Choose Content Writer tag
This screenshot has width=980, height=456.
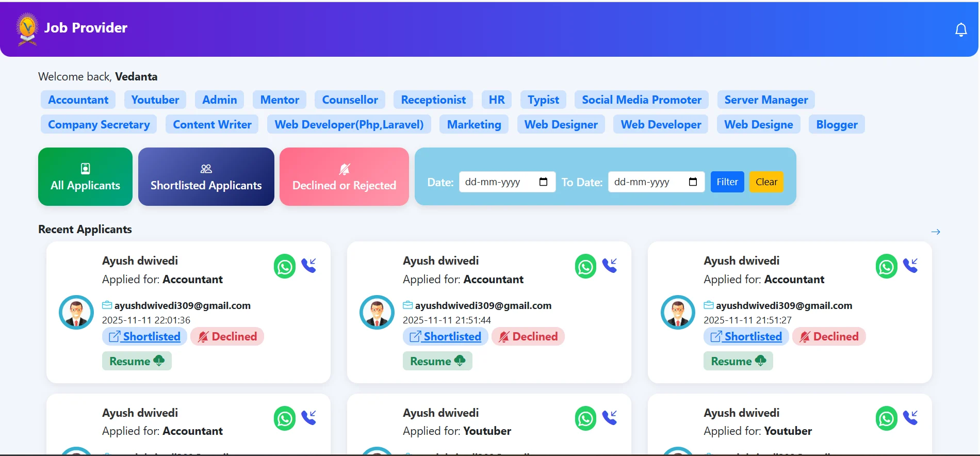click(212, 124)
